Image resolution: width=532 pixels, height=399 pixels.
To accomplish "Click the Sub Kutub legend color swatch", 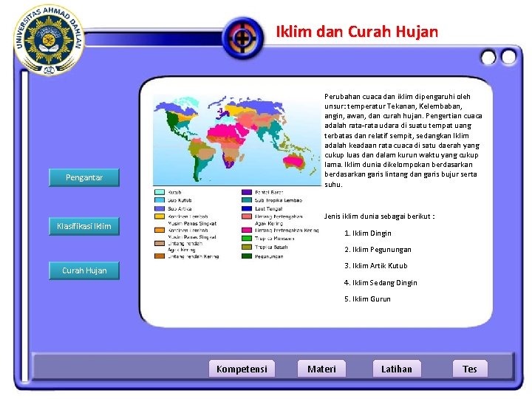I will pos(160,200).
